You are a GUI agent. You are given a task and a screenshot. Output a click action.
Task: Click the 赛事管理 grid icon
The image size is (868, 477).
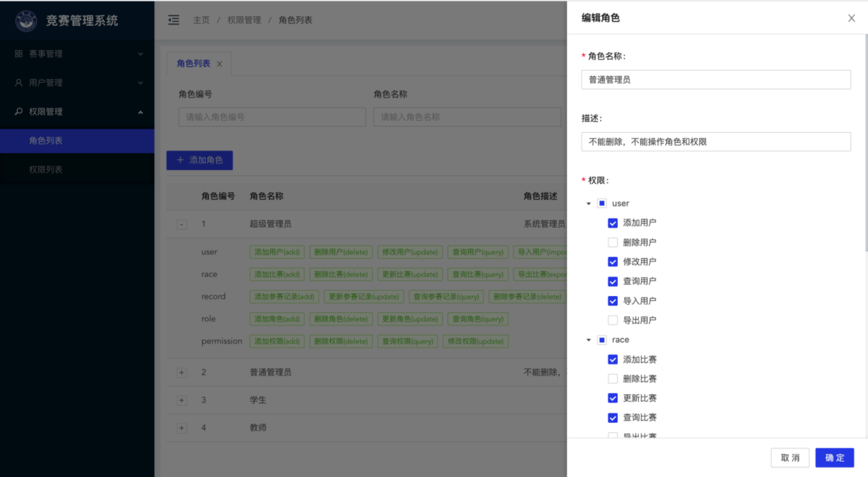click(19, 54)
